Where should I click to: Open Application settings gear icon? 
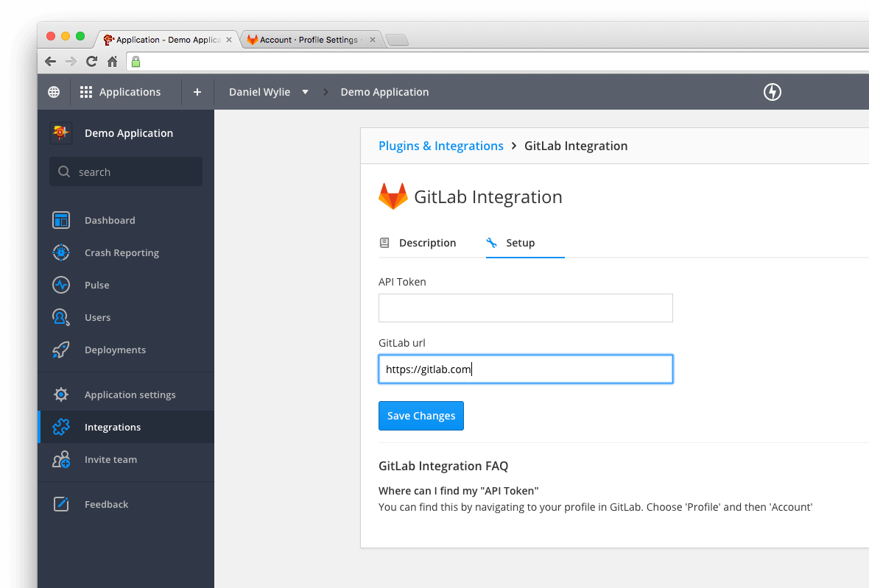click(60, 394)
